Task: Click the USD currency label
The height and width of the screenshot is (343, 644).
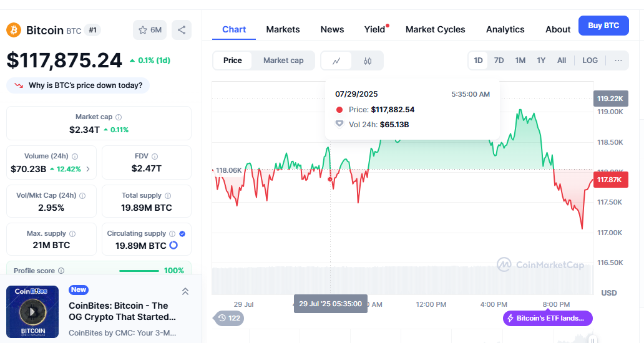Action: 609,293
